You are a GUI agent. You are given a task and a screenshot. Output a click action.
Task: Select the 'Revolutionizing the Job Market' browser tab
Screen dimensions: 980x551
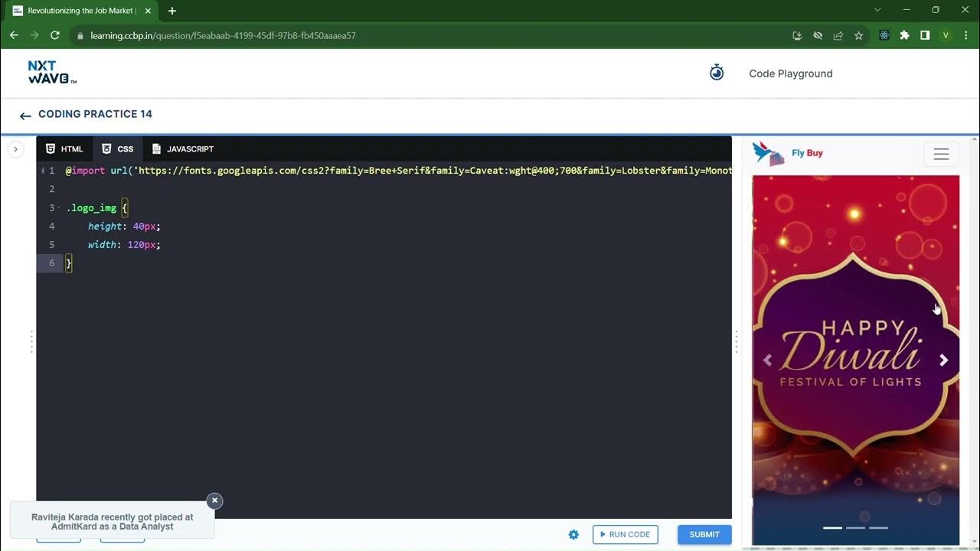81,11
